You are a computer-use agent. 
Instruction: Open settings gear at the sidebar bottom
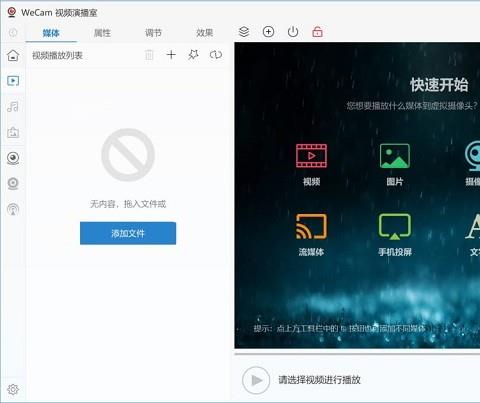click(x=13, y=389)
